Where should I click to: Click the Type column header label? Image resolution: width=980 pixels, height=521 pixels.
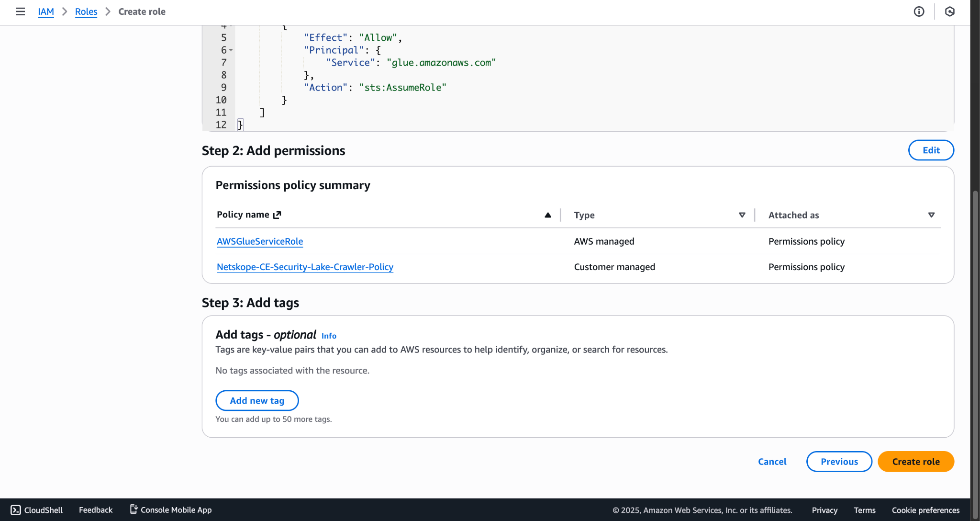[584, 215]
